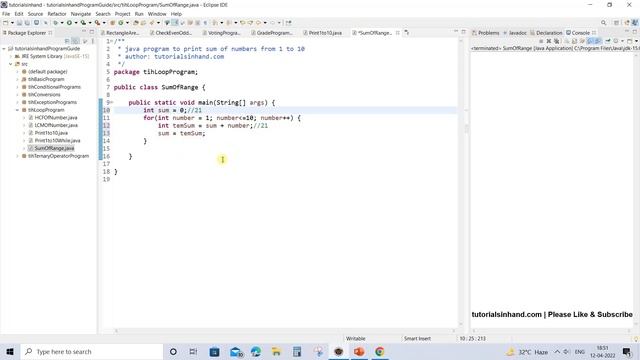Click the Back navigation arrow in toolbar

pos(258,23)
